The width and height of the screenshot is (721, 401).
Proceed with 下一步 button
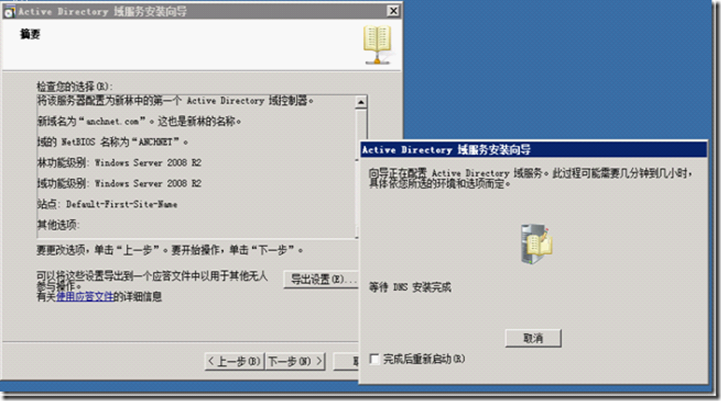pyautogui.click(x=295, y=361)
